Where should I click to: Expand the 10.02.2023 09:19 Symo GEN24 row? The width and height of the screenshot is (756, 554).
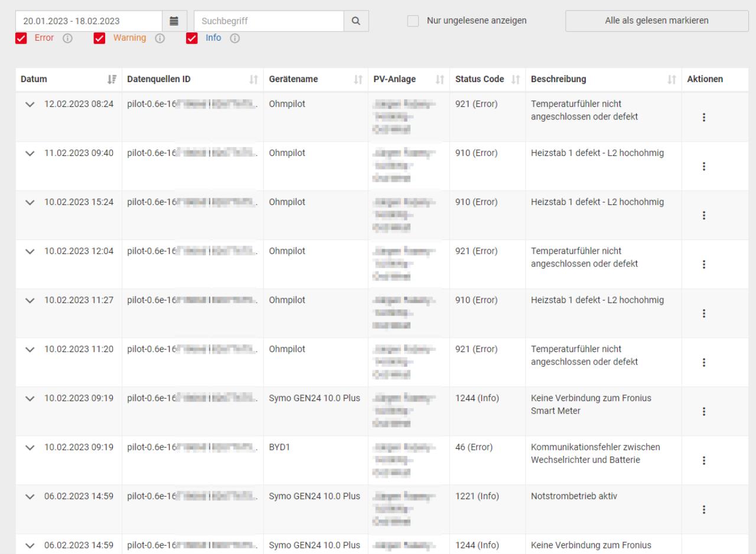[31, 398]
